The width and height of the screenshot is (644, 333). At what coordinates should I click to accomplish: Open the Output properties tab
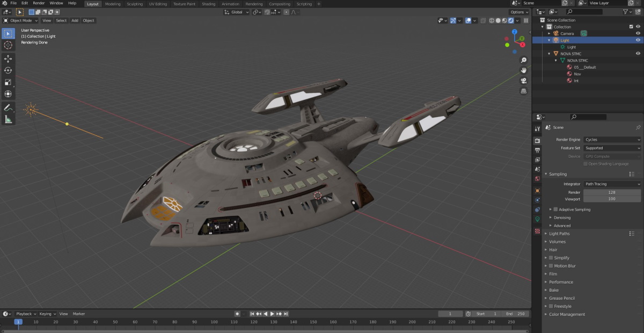click(x=537, y=150)
